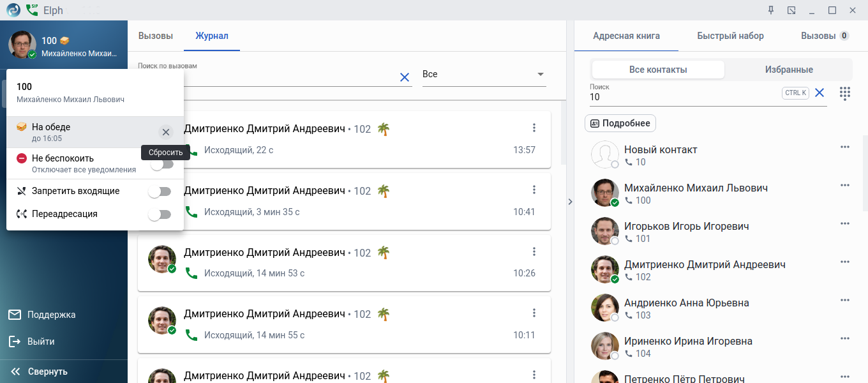Collapse the right panel with the chevron
This screenshot has height=383, width=868.
coord(570,202)
